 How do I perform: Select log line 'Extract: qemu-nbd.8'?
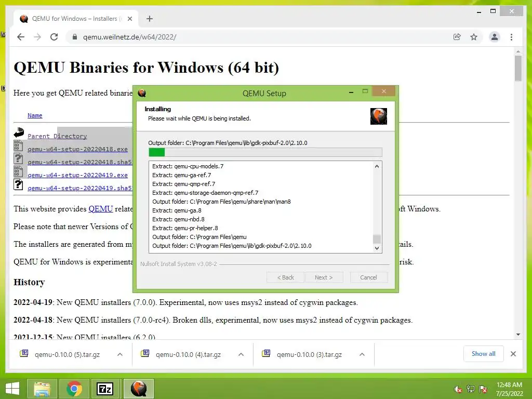tap(178, 219)
